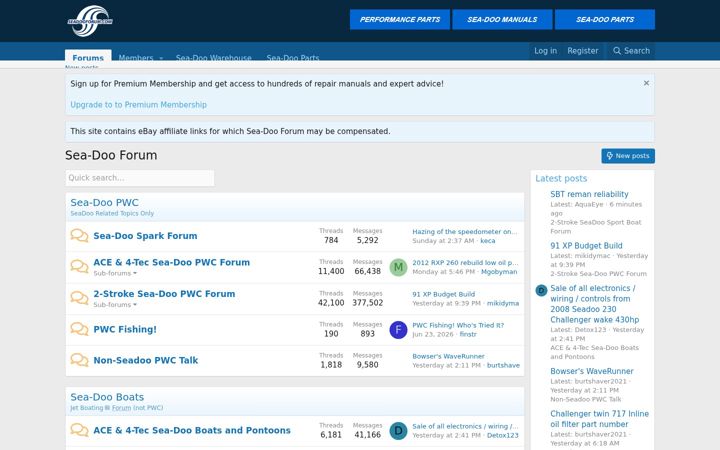Click the Sea-Doo Forum logo
720x450 pixels.
[x=90, y=21]
